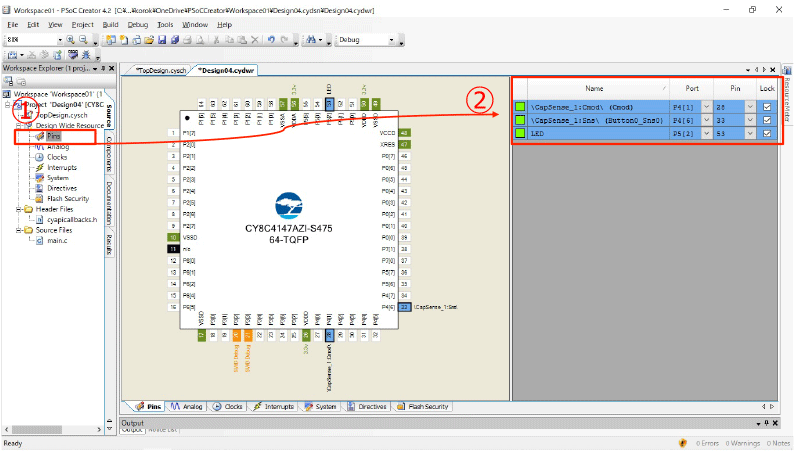Open Port dropdown for Cmod row P4[1]
This screenshot has height=454, width=795.
coord(706,107)
